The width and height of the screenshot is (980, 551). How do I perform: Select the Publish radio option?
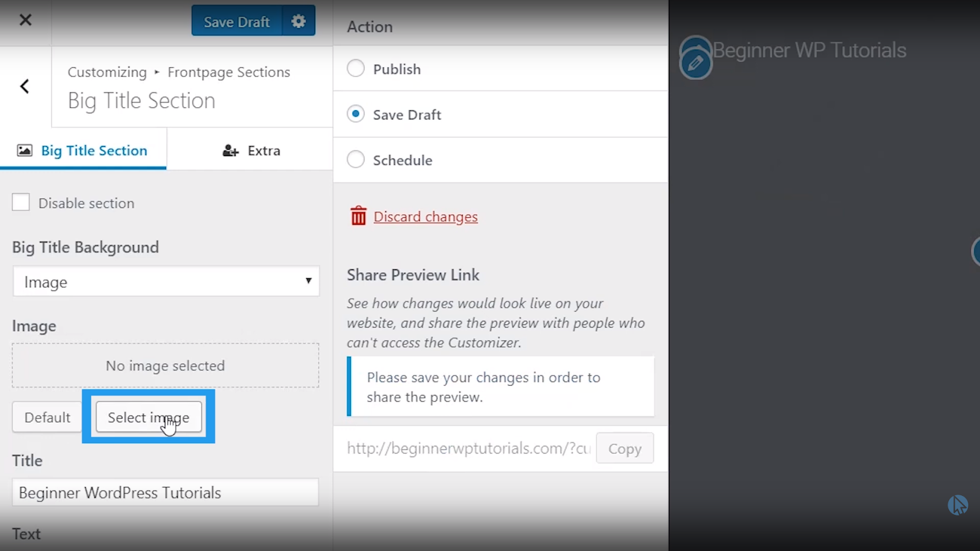(356, 69)
